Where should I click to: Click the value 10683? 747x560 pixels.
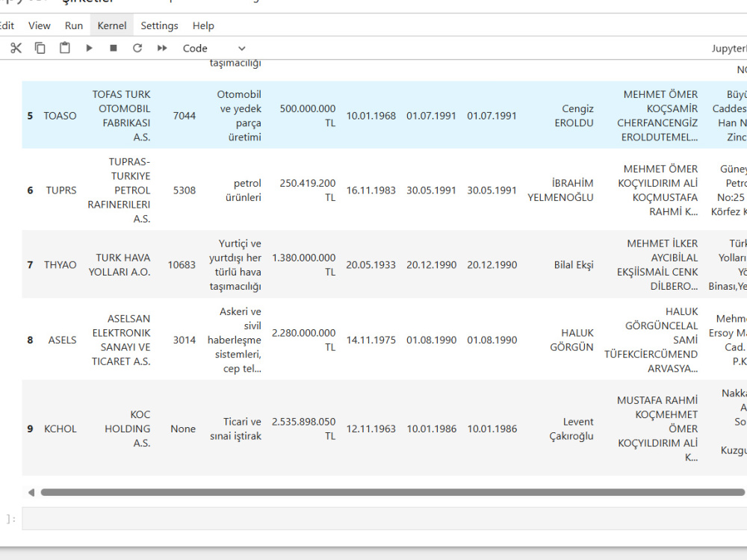[182, 265]
